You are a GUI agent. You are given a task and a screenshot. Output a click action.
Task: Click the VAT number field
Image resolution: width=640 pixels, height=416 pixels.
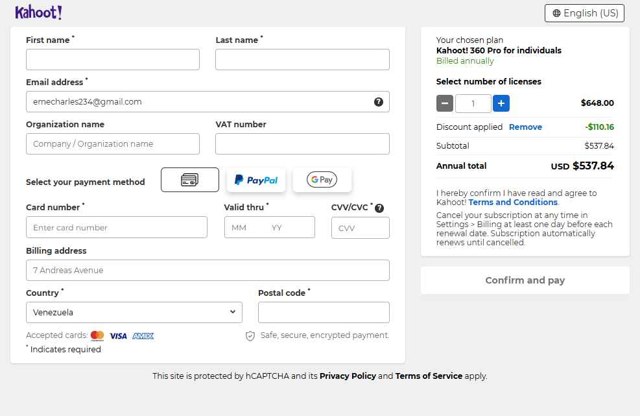[x=302, y=144]
